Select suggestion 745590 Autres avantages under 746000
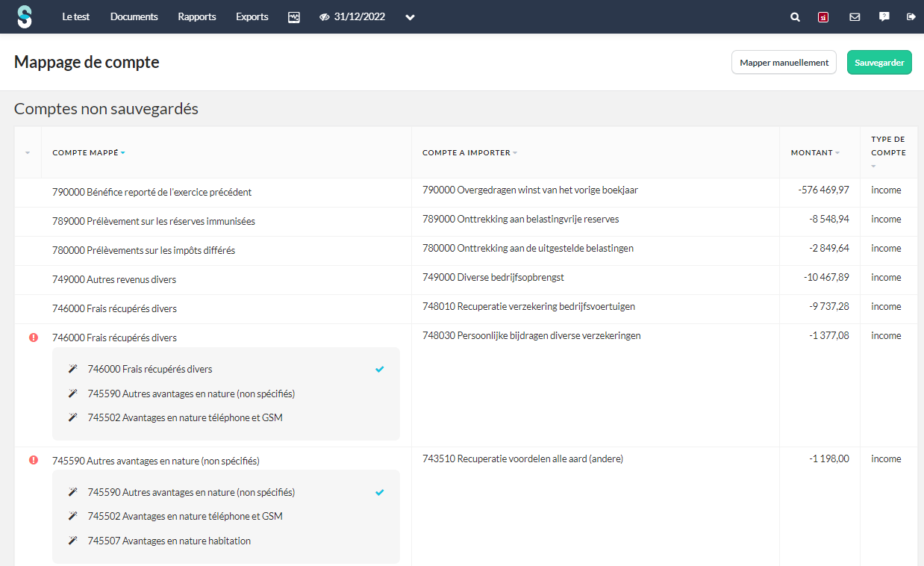The height and width of the screenshot is (566, 924). point(191,394)
